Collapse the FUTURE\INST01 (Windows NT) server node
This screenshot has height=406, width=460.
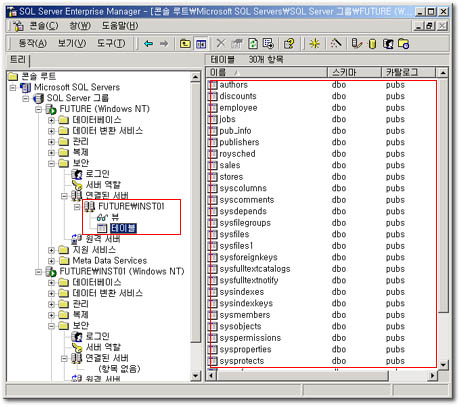pyautogui.click(x=38, y=272)
